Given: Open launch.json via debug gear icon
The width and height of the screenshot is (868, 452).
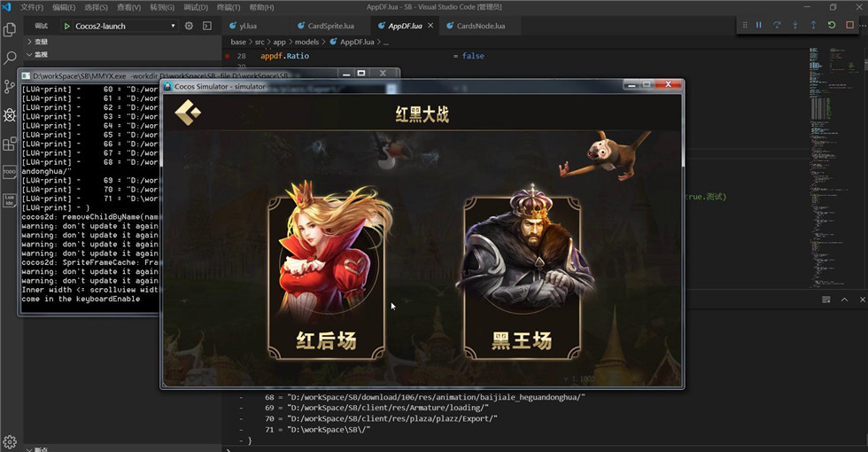Looking at the screenshot, I should click(x=189, y=26).
